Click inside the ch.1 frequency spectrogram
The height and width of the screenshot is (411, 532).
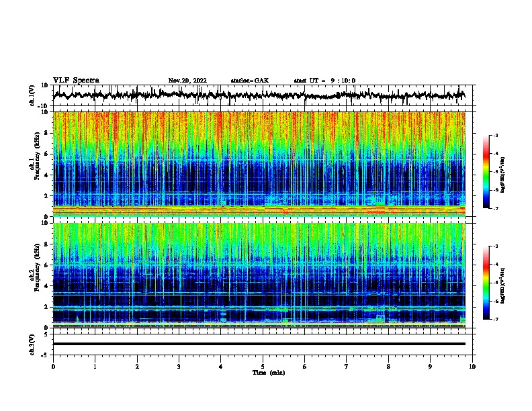click(259, 164)
